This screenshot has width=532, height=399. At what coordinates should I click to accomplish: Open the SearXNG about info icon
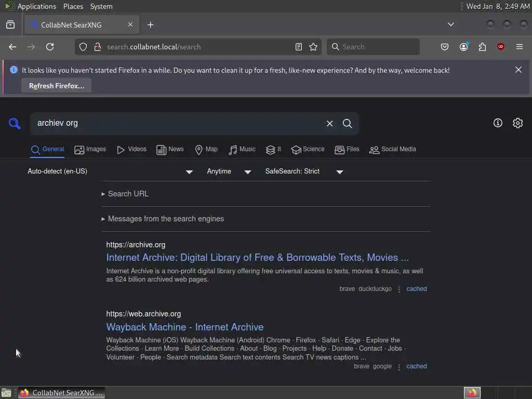(x=498, y=123)
